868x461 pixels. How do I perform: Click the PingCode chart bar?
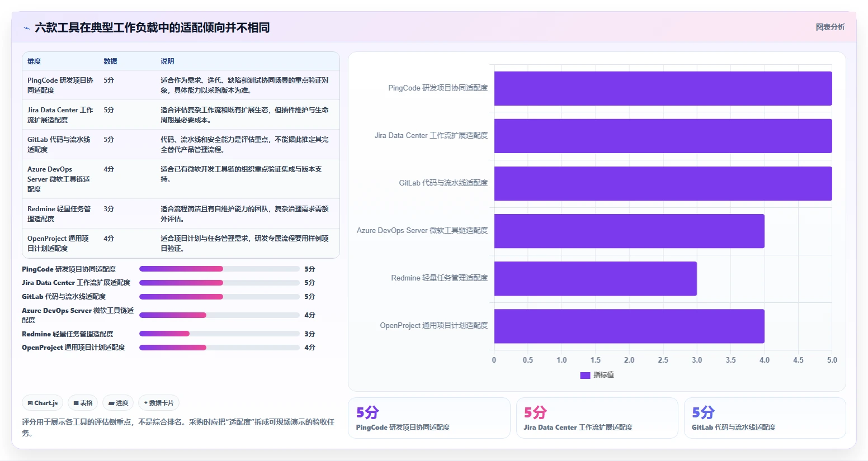(x=663, y=88)
